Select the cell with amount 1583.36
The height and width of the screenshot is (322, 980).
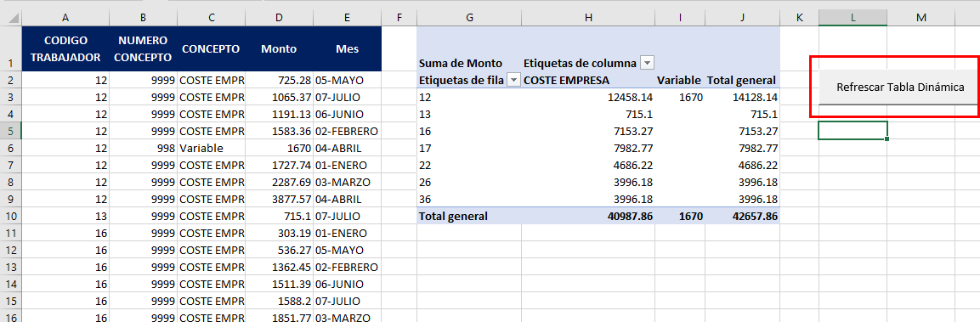[x=279, y=132]
